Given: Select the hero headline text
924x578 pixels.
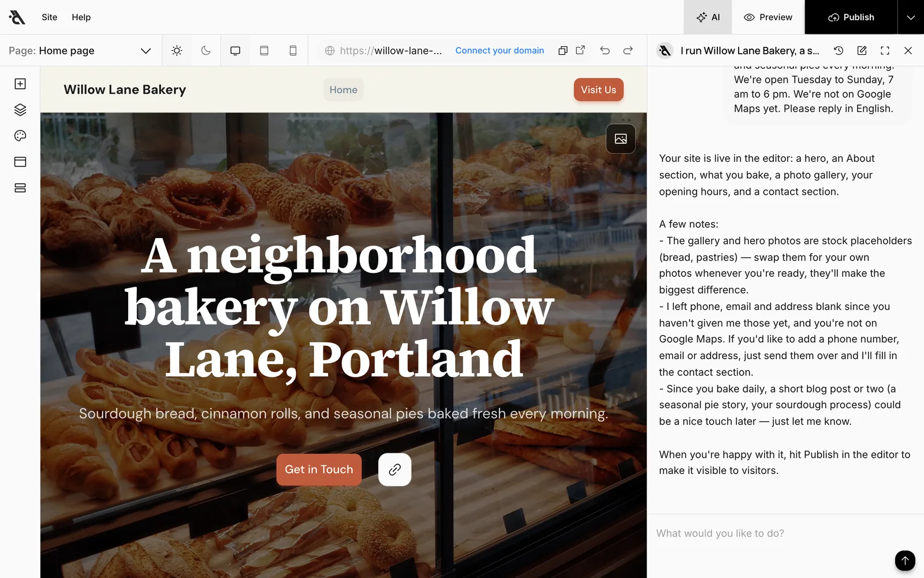Looking at the screenshot, I should [340, 307].
